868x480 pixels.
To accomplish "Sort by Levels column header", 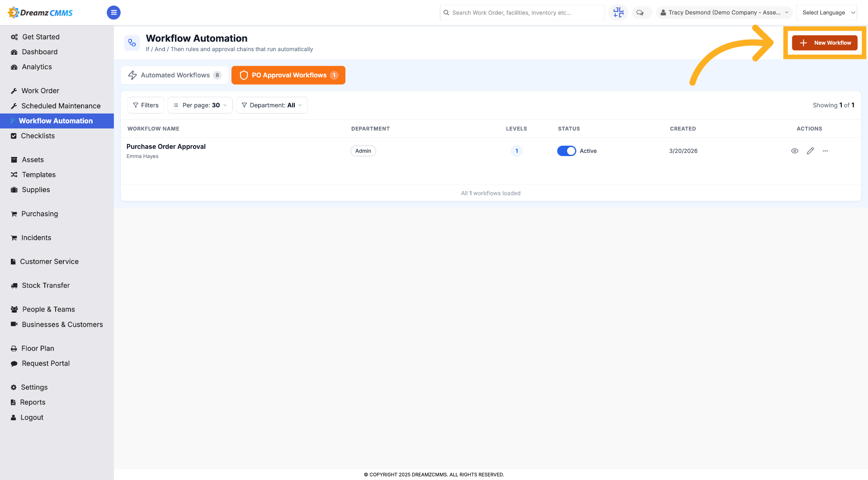I will [516, 129].
